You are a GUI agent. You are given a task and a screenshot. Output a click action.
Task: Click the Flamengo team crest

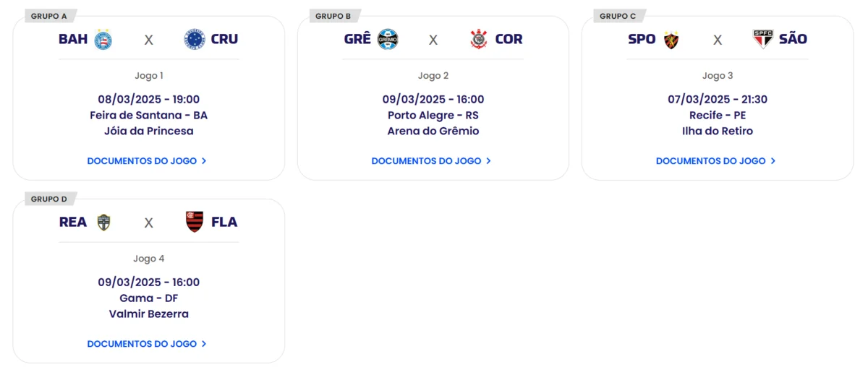195,222
